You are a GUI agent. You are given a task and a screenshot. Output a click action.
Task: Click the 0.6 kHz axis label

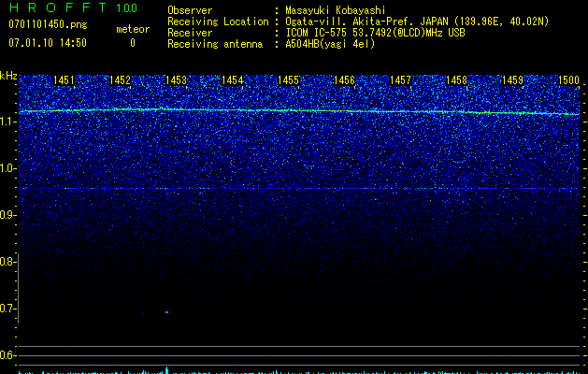[x=7, y=355]
